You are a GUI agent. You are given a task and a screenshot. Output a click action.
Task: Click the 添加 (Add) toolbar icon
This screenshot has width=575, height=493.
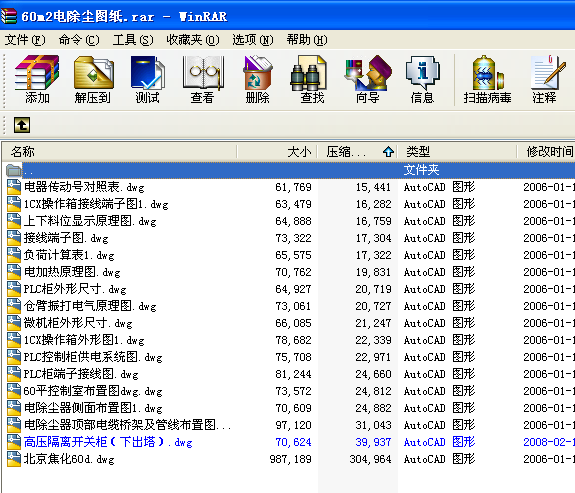pyautogui.click(x=37, y=73)
